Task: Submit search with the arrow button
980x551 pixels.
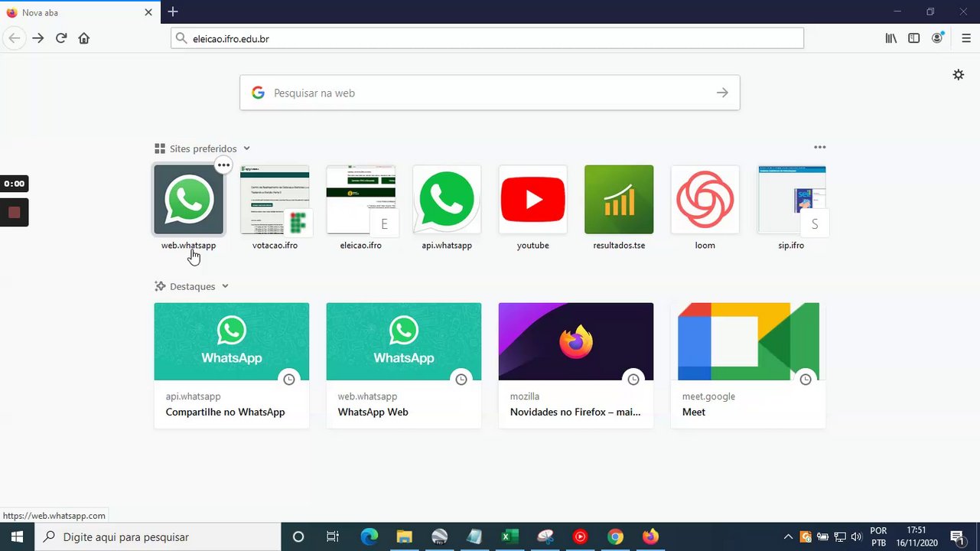Action: (x=722, y=93)
